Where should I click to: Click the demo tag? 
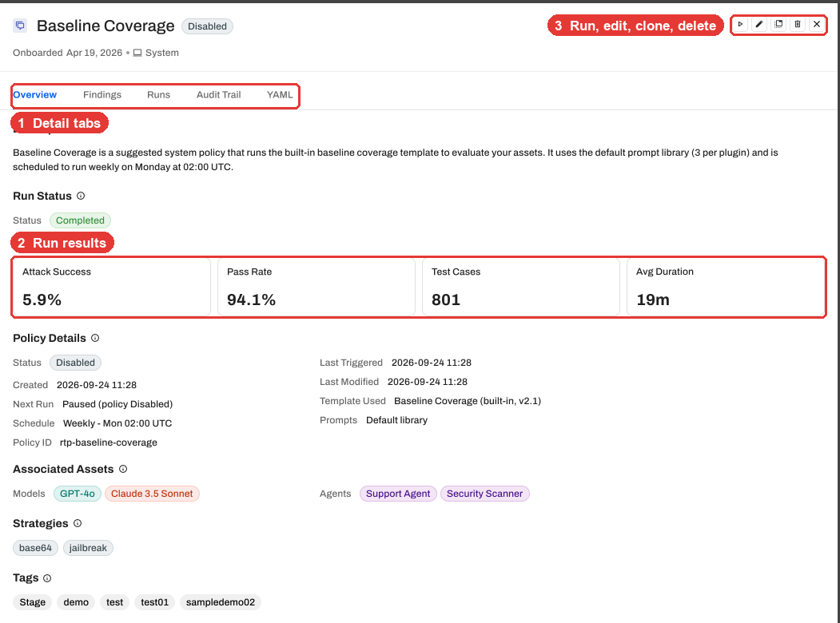point(76,602)
